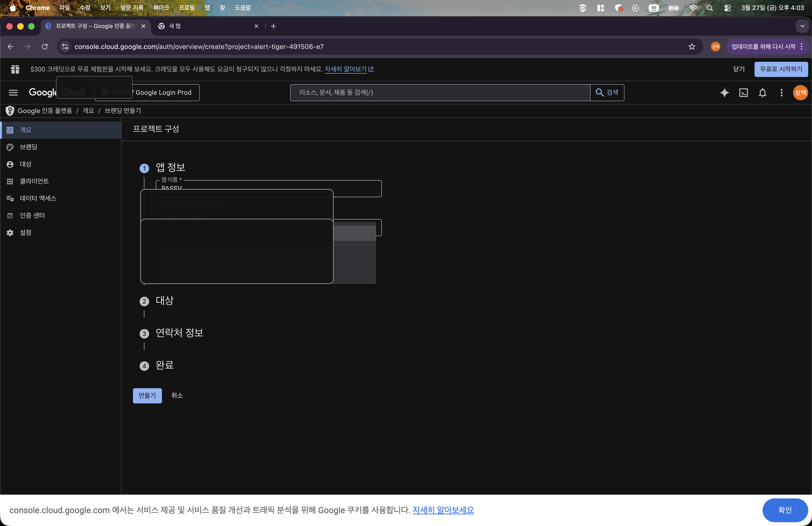
Task: Expand step 2 대상 section
Action: coord(165,300)
